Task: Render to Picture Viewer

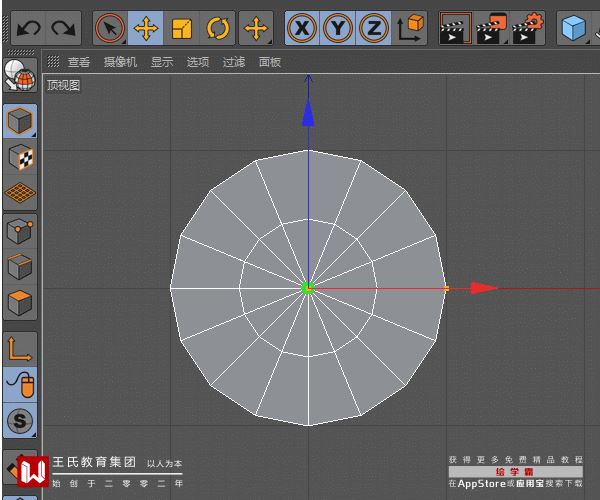Action: tap(491, 28)
